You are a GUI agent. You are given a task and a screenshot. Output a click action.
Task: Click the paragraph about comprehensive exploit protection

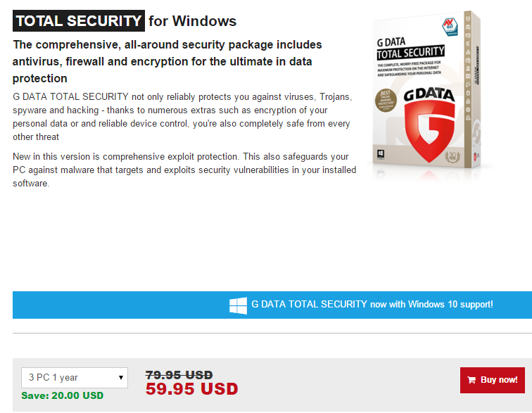coord(184,170)
